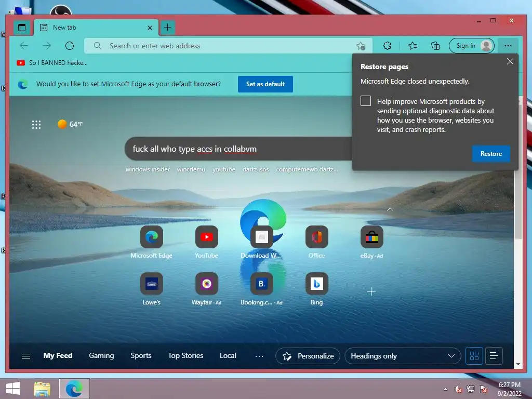Open the apps grid launcher
Screen dimensions: 532x399
36,125
